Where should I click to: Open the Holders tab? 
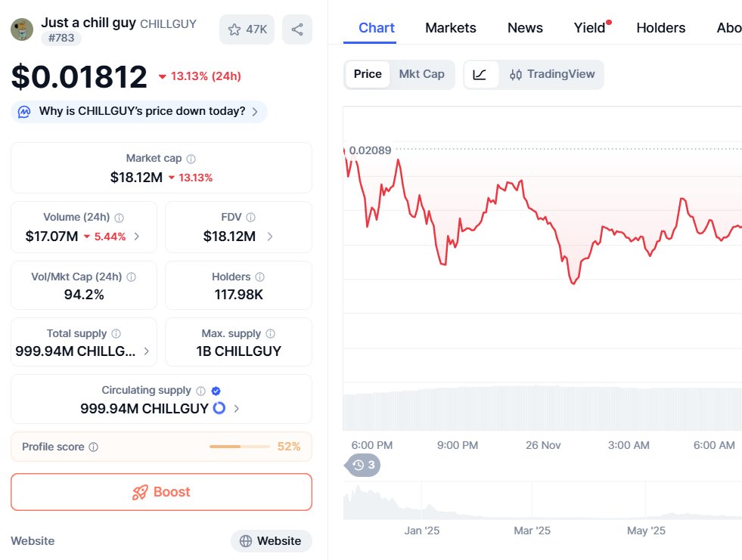click(660, 28)
